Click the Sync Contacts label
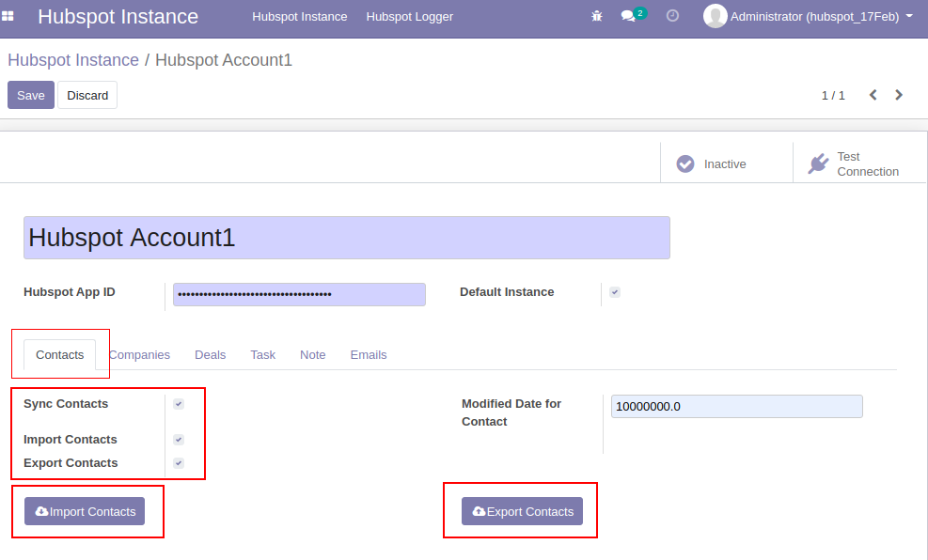Image resolution: width=928 pixels, height=560 pixels. [x=66, y=404]
